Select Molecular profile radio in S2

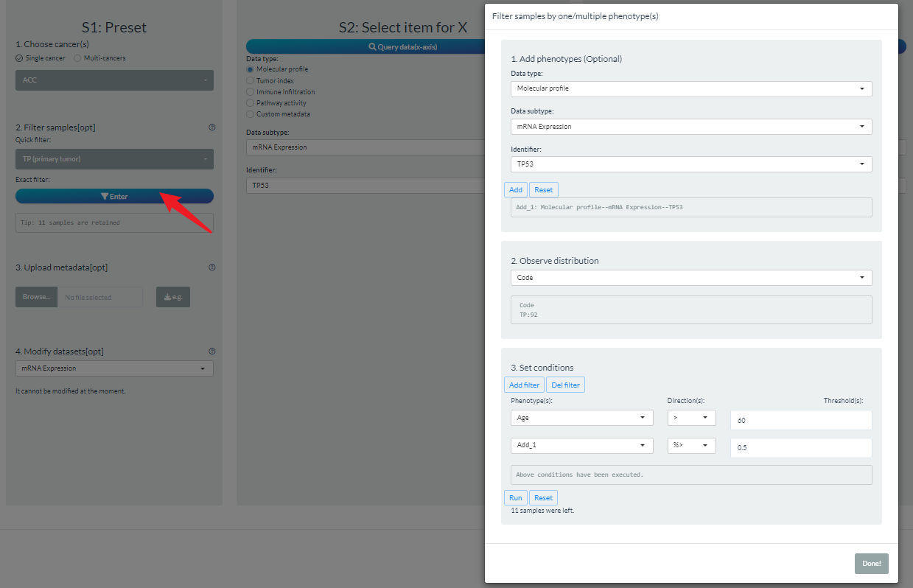(278, 69)
